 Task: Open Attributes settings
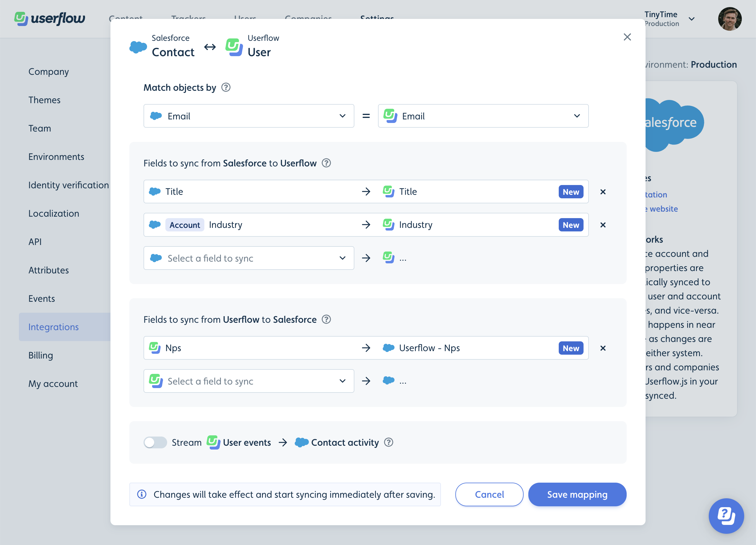49,270
